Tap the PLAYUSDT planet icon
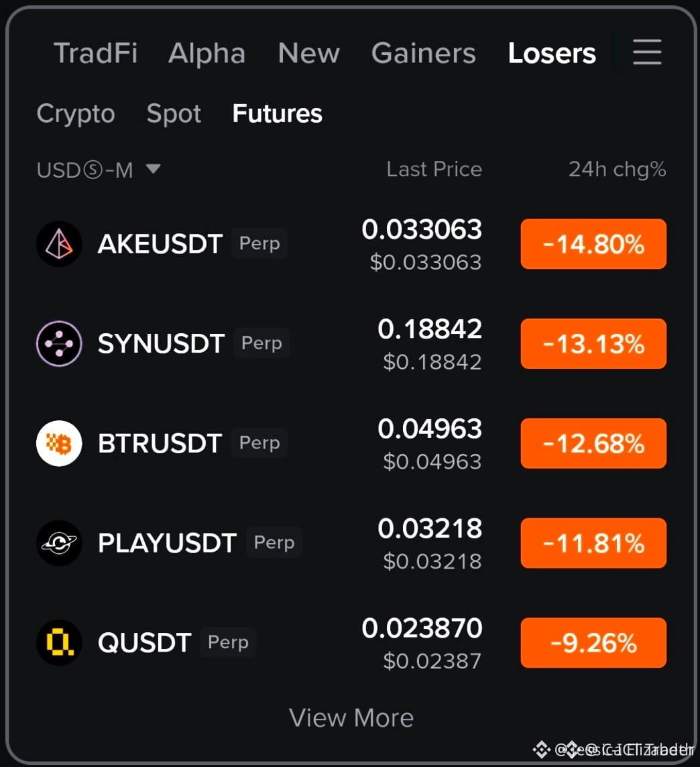Screen dimensions: 700x767 (59, 543)
